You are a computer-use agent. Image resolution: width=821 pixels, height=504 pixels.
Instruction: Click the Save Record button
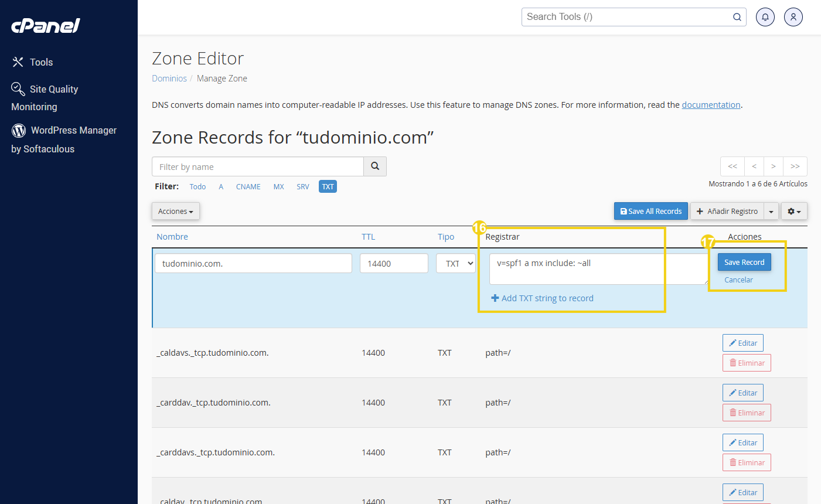(x=744, y=262)
